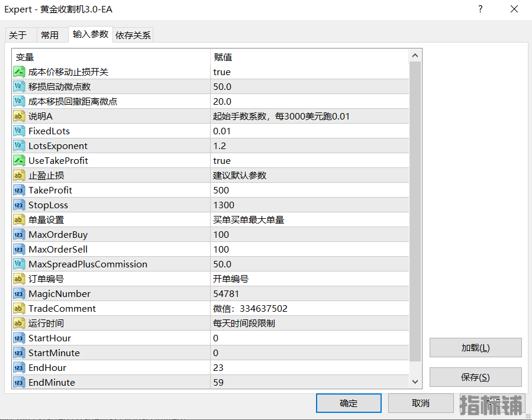Click the integer icon beside StopLoss
Image resolution: width=532 pixels, height=420 pixels.
(x=19, y=205)
